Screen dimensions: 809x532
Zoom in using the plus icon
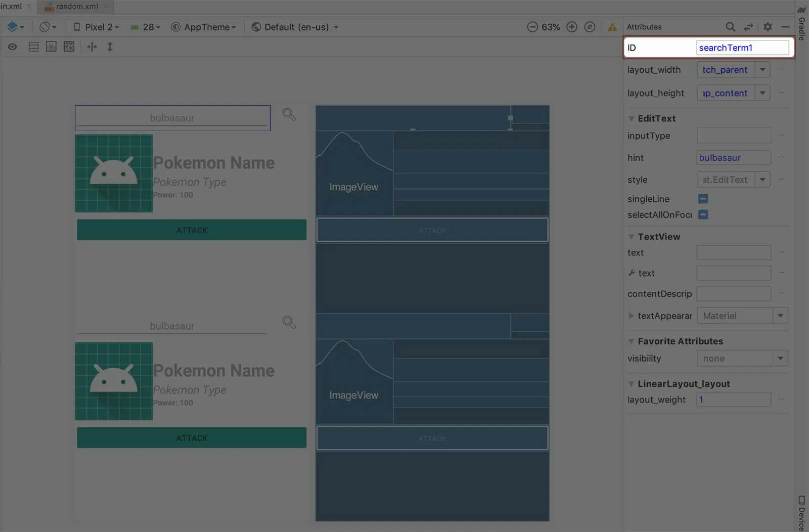click(572, 27)
